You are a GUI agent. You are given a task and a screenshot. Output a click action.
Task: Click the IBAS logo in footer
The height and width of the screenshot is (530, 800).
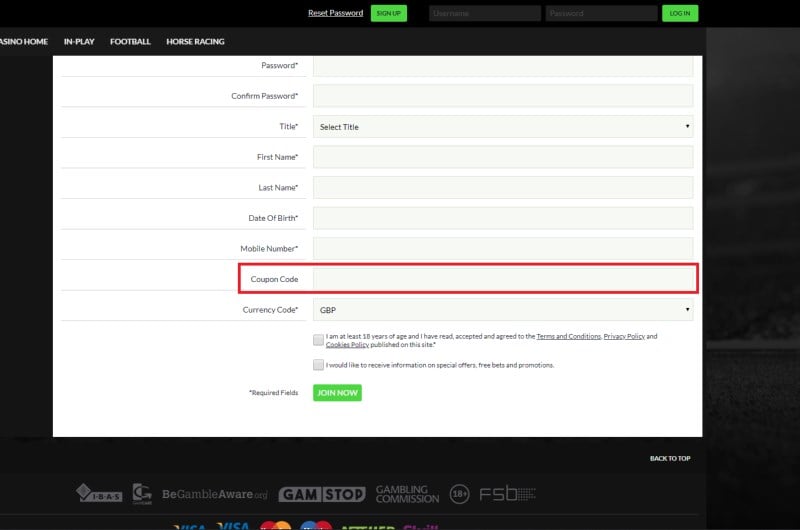pyautogui.click(x=99, y=493)
